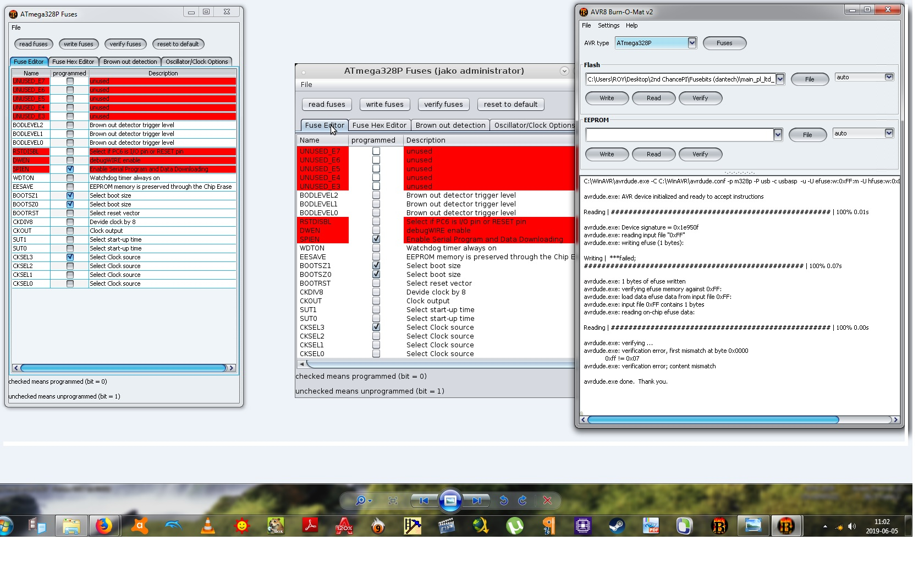Screen dimensions: 924x578
Task: Open the EEPROM format 'auto' dropdown
Action: tap(889, 133)
